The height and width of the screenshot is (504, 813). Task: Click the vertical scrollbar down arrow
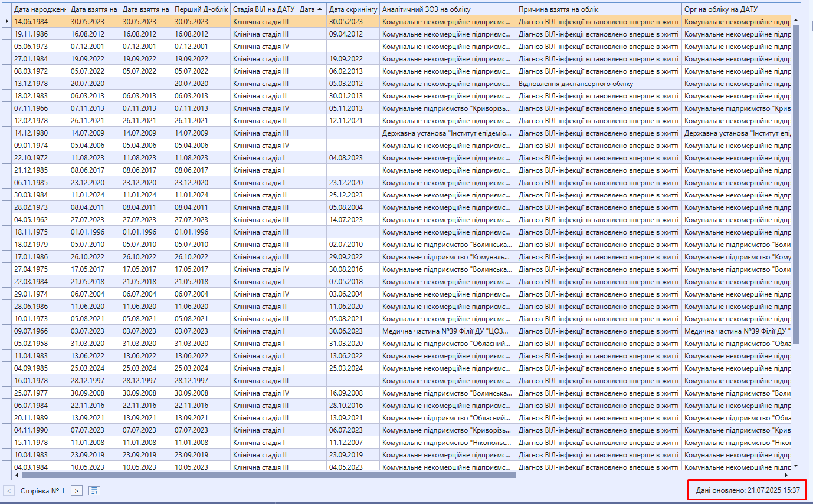(x=796, y=465)
